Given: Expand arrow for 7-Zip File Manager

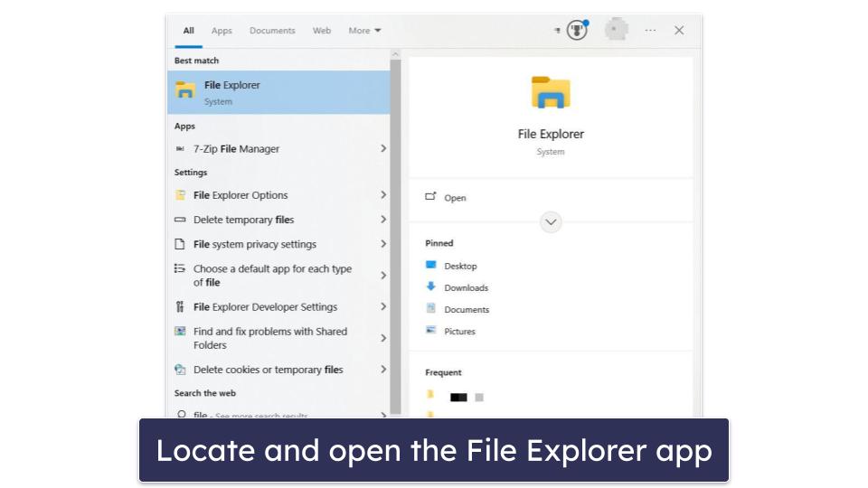Looking at the screenshot, I should (383, 148).
